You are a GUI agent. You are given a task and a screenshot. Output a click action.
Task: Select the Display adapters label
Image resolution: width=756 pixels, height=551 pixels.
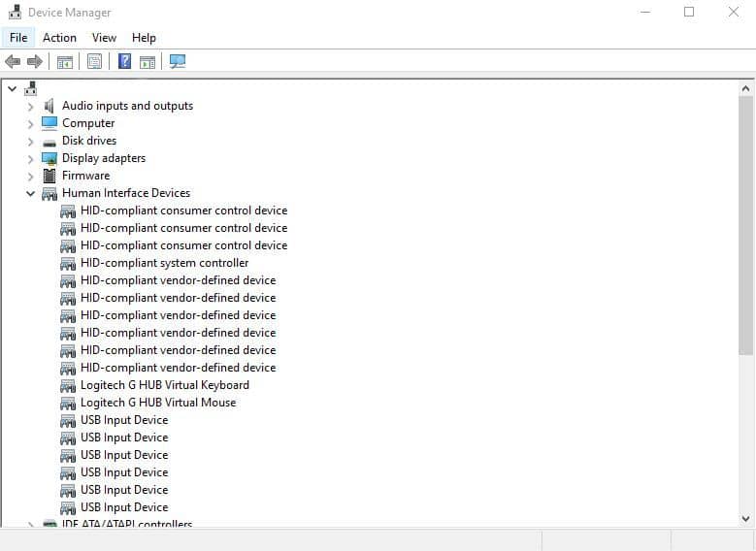click(104, 158)
